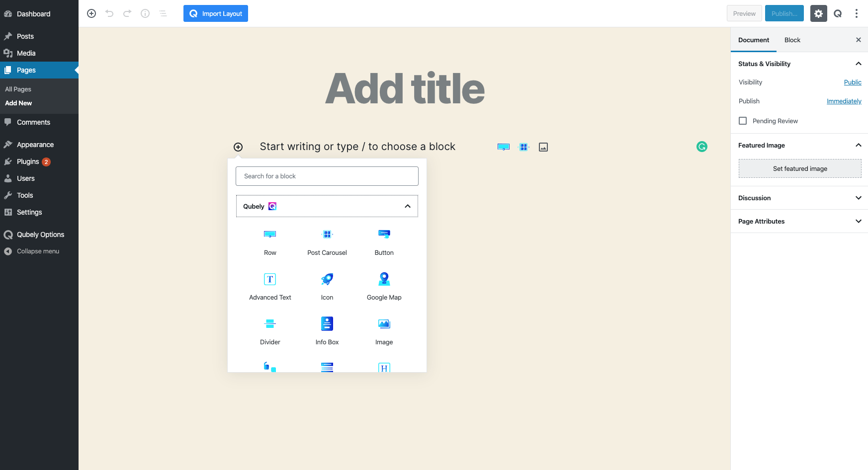Insert the Row block

(270, 241)
